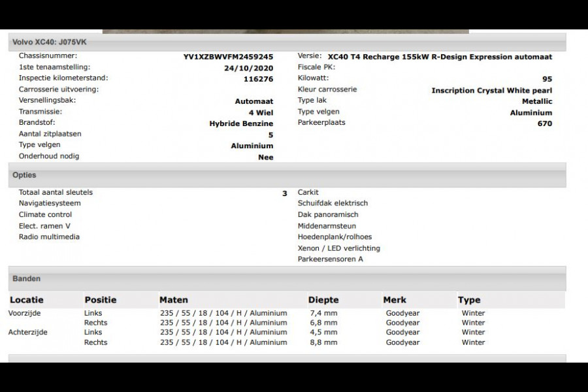Click the Parkeersensoren A entry
This screenshot has width=588, height=392.
pyautogui.click(x=331, y=259)
